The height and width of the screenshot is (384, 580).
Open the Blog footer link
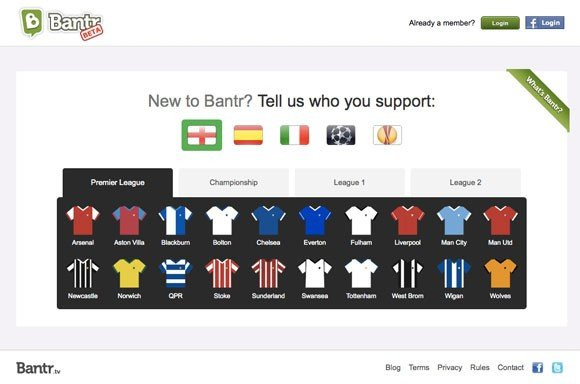(393, 368)
